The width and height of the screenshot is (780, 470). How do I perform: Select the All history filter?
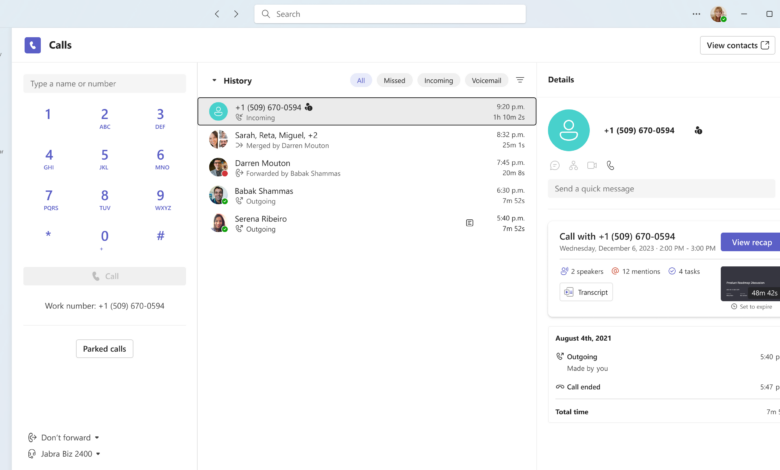coord(361,81)
